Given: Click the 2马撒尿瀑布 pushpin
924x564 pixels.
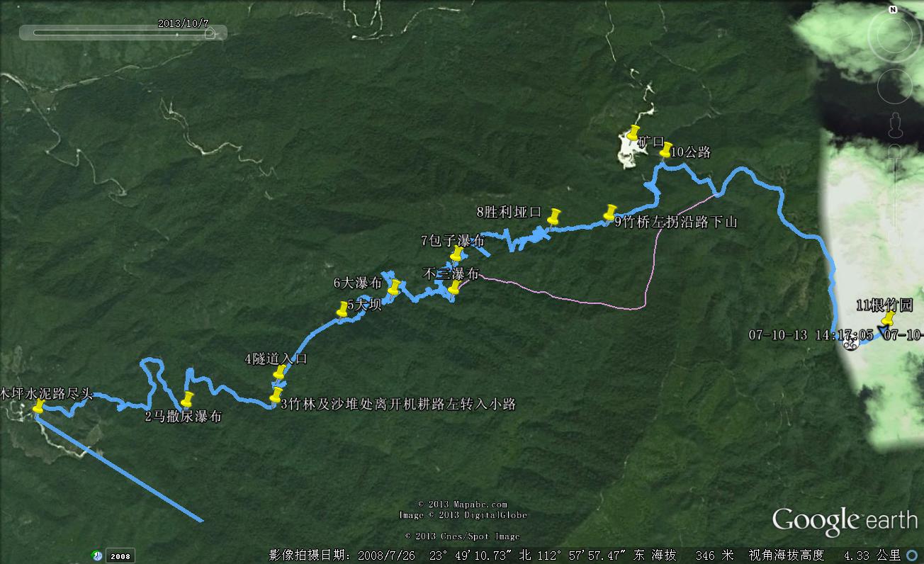Looking at the screenshot, I should point(187,399).
